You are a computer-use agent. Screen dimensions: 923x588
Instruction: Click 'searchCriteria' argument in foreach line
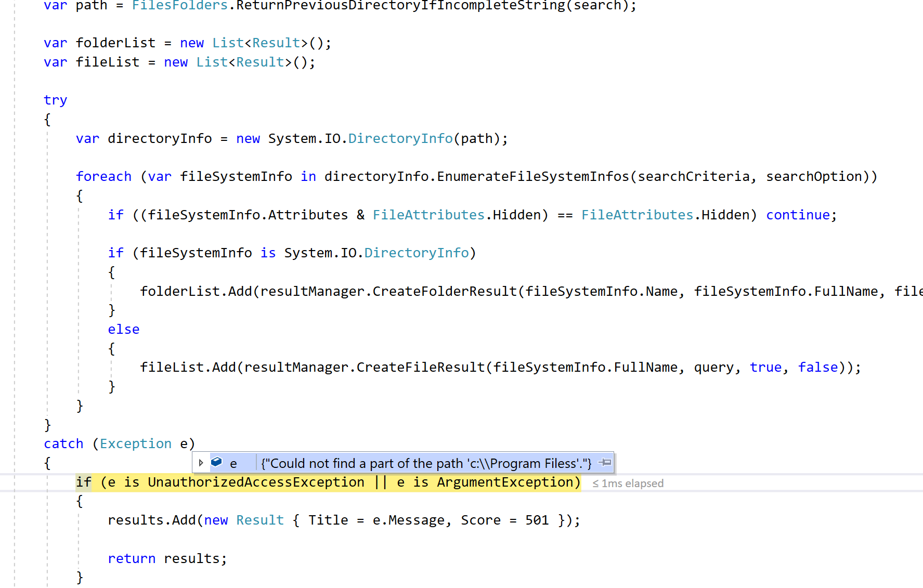694,177
